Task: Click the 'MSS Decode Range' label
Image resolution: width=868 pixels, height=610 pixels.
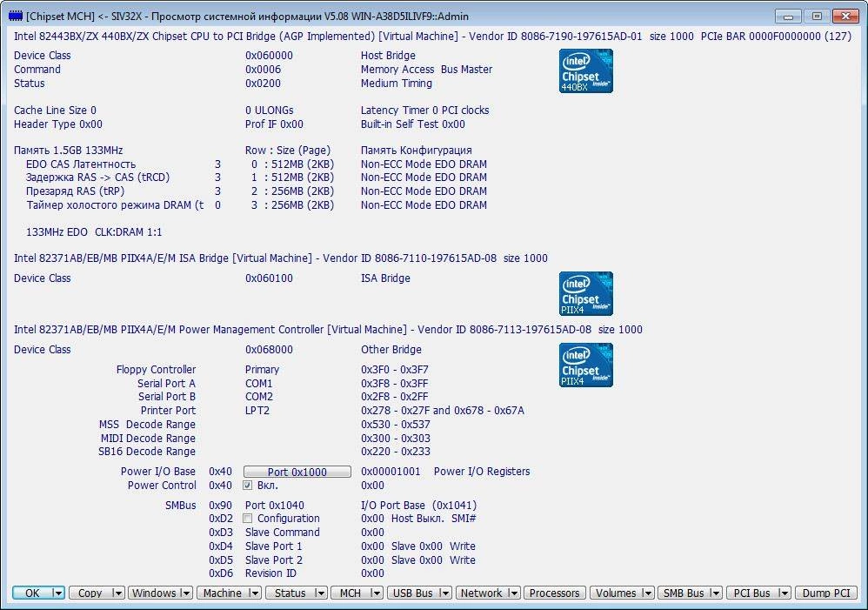Action: click(147, 425)
